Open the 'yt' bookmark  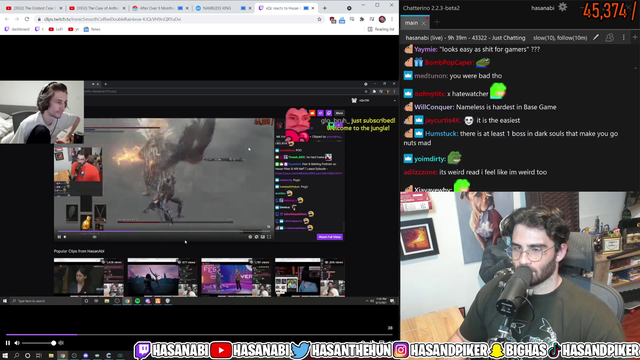click(x=73, y=29)
